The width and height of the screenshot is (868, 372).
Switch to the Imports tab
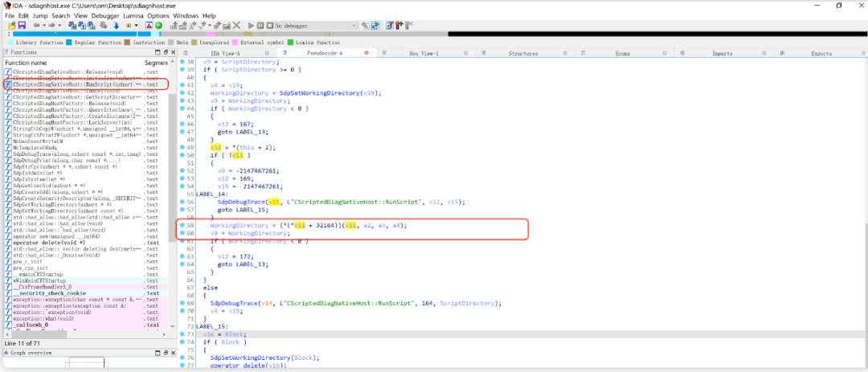pyautogui.click(x=723, y=53)
